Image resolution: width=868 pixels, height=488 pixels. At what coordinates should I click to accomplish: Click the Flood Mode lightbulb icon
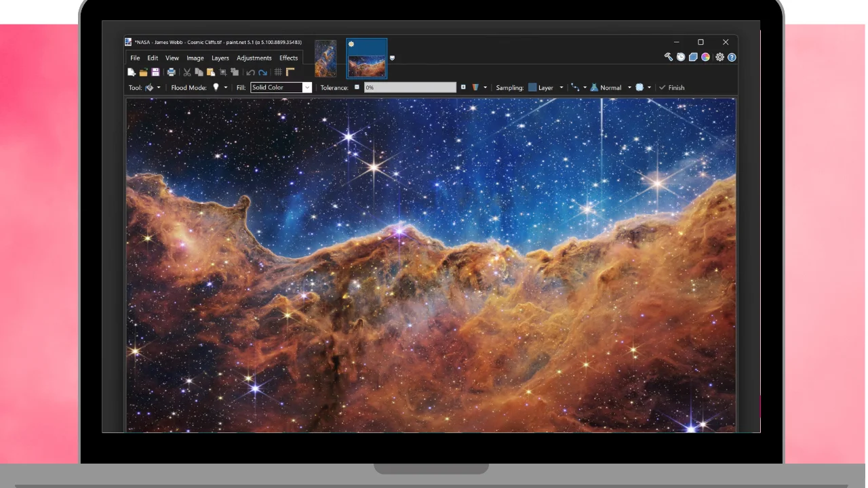(216, 87)
